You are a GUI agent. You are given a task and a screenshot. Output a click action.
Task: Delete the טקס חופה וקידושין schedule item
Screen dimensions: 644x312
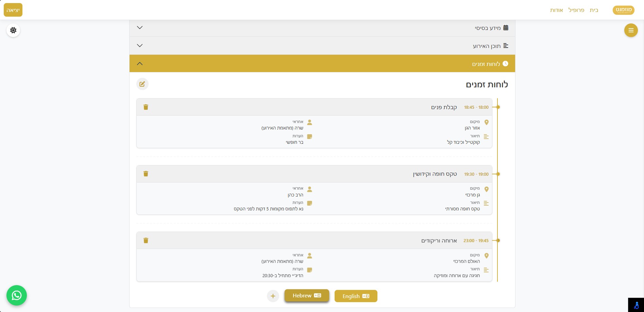click(x=146, y=174)
